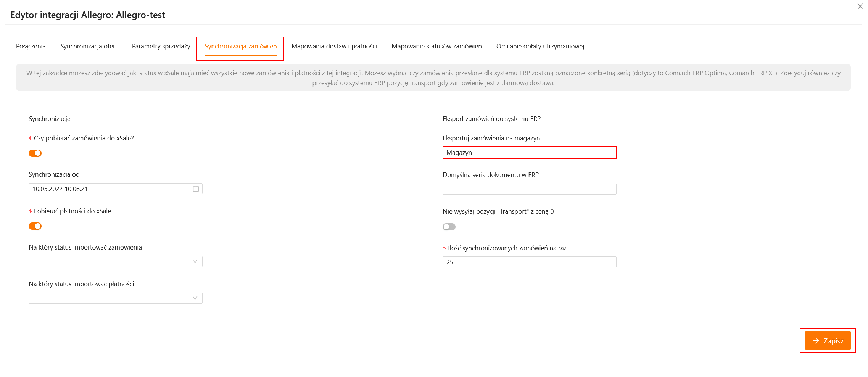Screen dimensions: 868x377
Task: Open Omijanie opłaty utrzymaniowej tab
Action: [x=540, y=47]
